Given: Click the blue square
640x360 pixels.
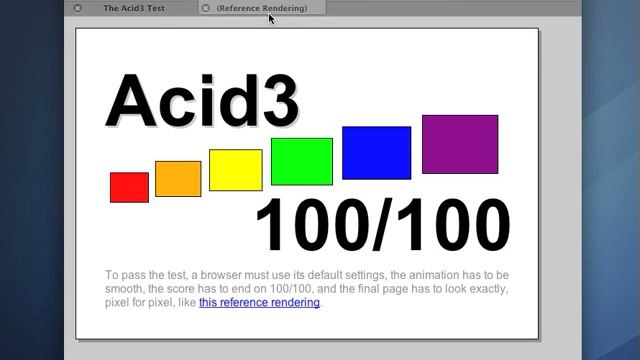Looking at the screenshot, I should 377,153.
